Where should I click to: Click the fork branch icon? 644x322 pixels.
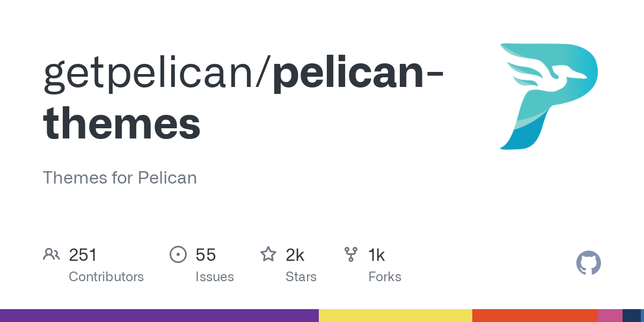click(351, 254)
